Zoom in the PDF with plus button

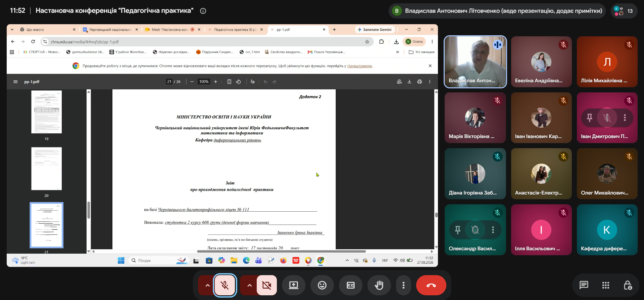[215, 82]
